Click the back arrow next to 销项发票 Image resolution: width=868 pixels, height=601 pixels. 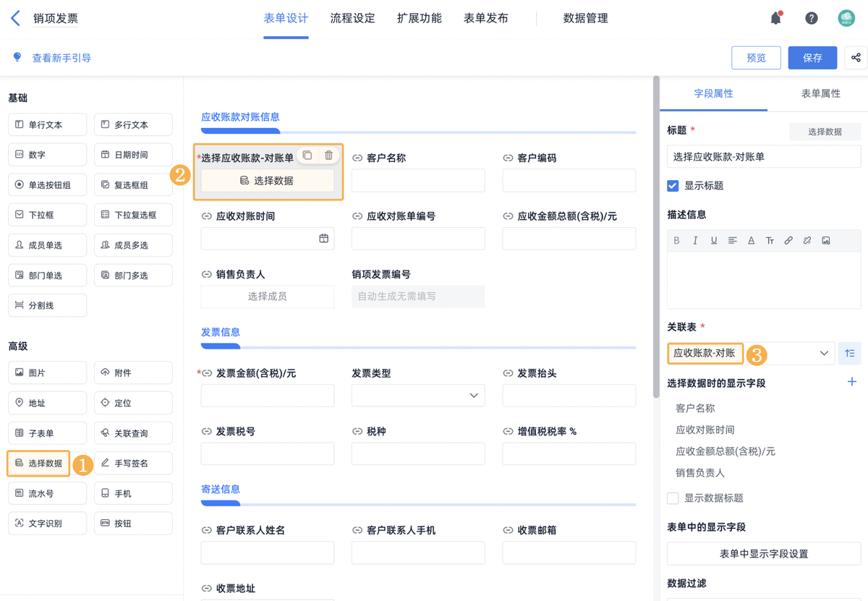tap(15, 18)
